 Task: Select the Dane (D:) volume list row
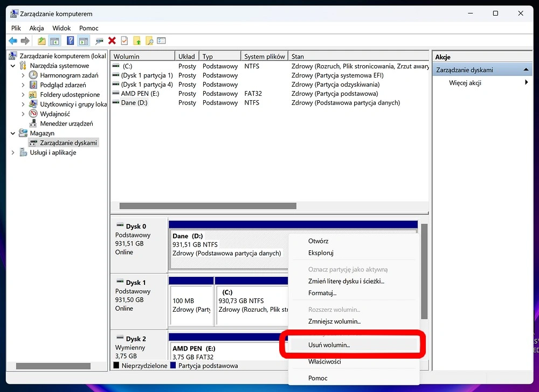pyautogui.click(x=270, y=103)
